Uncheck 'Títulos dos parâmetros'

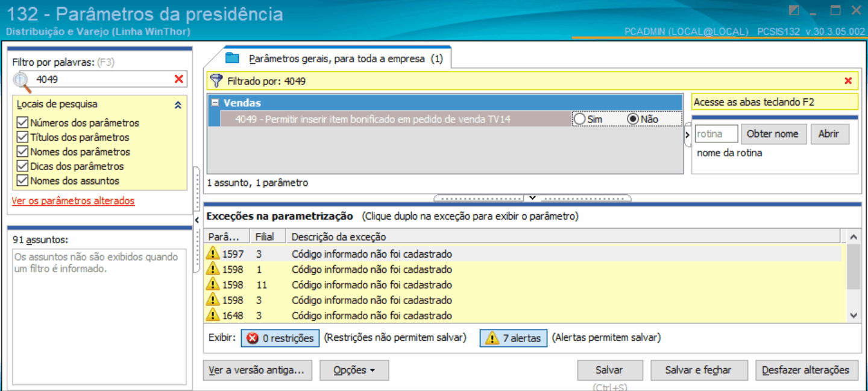23,137
